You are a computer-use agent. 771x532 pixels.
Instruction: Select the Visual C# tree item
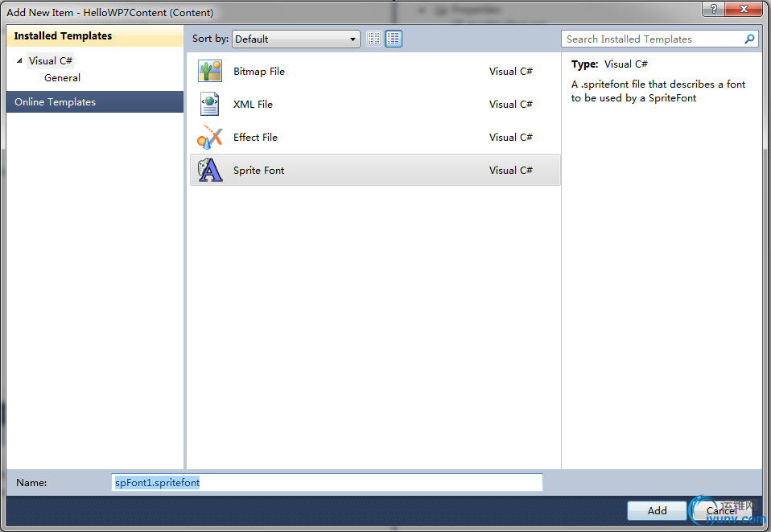tap(50, 60)
